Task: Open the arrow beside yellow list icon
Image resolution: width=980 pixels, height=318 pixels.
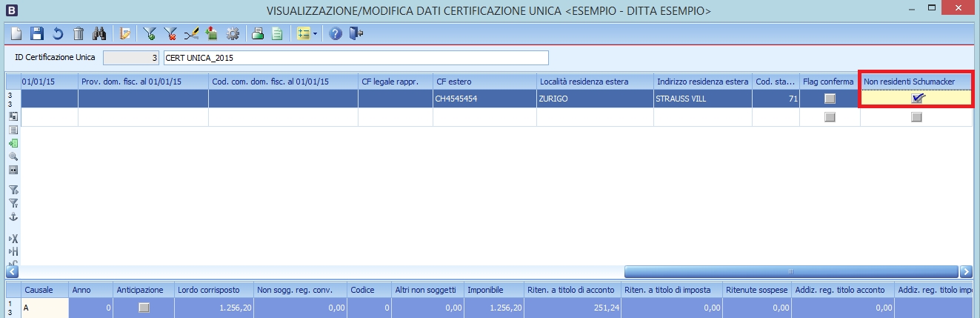Action: point(316,33)
